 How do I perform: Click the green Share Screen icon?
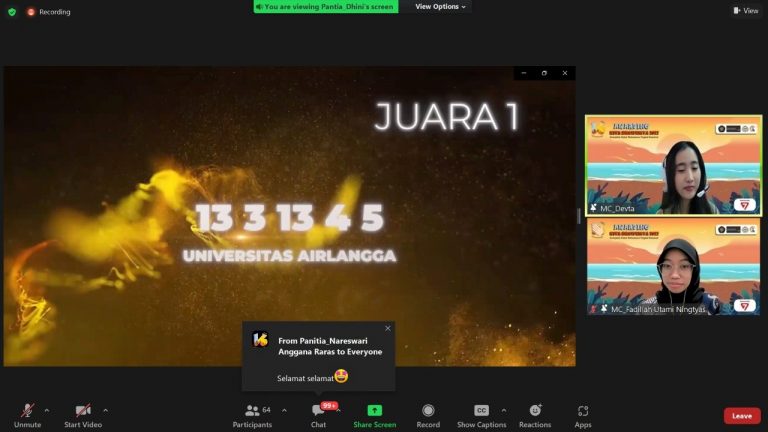(374, 411)
